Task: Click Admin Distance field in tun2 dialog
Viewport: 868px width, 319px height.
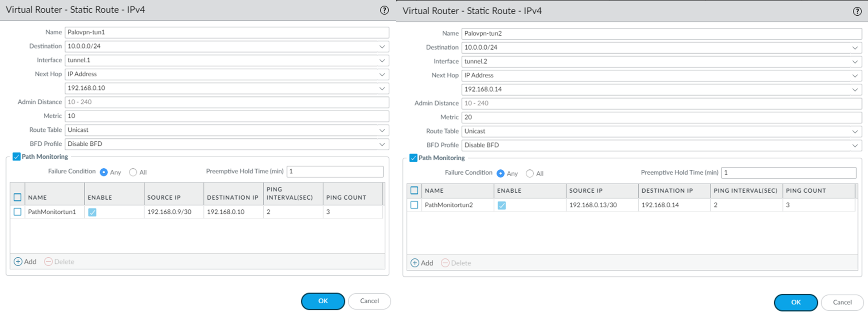Action: click(x=662, y=103)
